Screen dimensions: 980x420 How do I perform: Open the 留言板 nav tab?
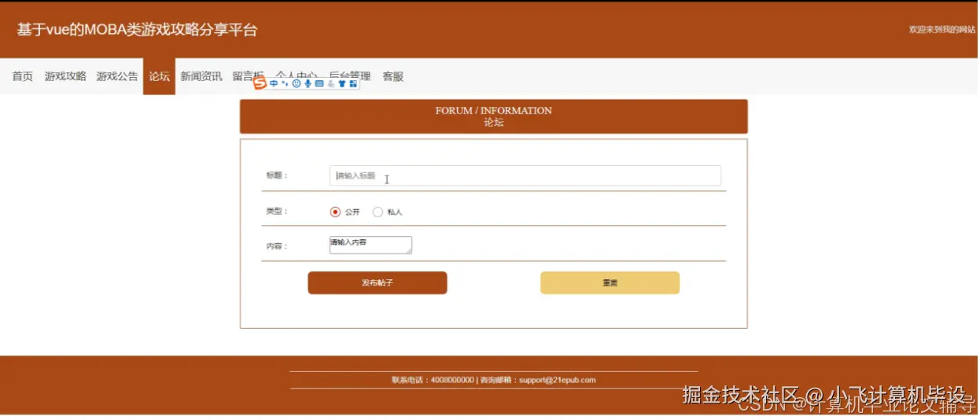tap(248, 76)
